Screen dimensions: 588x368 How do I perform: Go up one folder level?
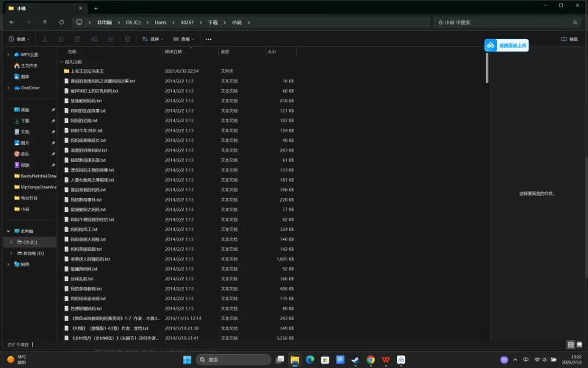click(x=45, y=23)
